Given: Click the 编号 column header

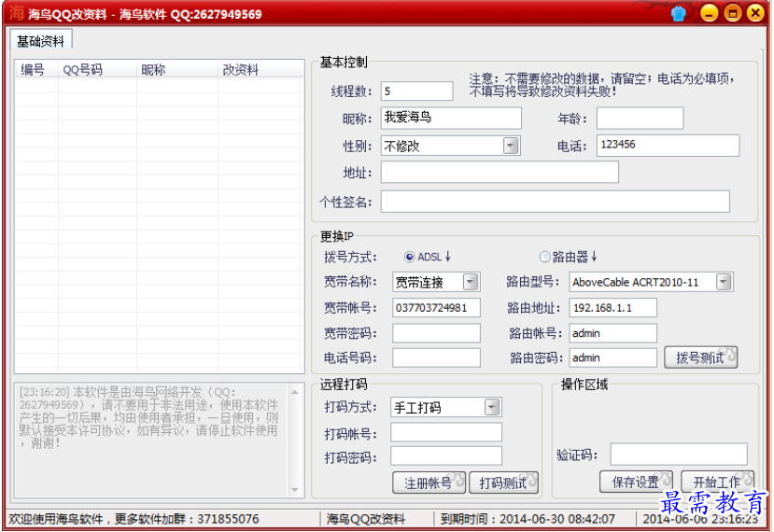Looking at the screenshot, I should (x=36, y=70).
